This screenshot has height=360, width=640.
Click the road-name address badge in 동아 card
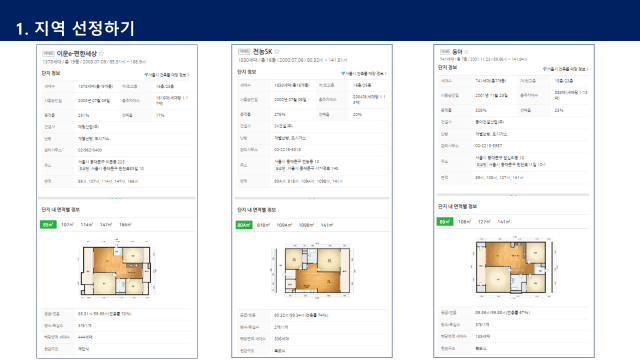pyautogui.click(x=481, y=165)
